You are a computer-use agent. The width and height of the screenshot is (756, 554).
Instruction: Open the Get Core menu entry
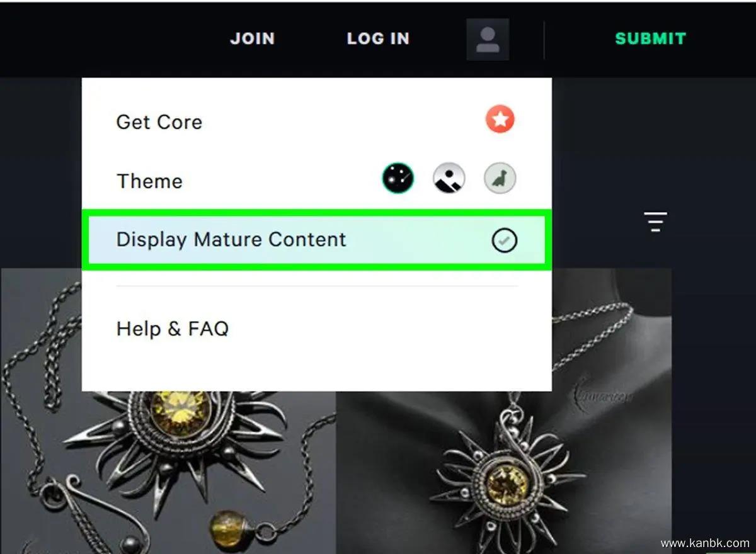pos(159,122)
